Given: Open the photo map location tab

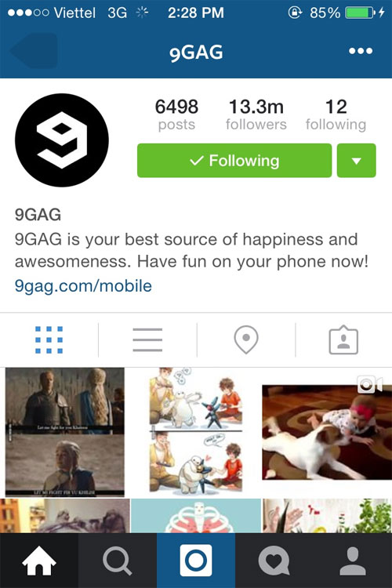Looking at the screenshot, I should point(246,339).
